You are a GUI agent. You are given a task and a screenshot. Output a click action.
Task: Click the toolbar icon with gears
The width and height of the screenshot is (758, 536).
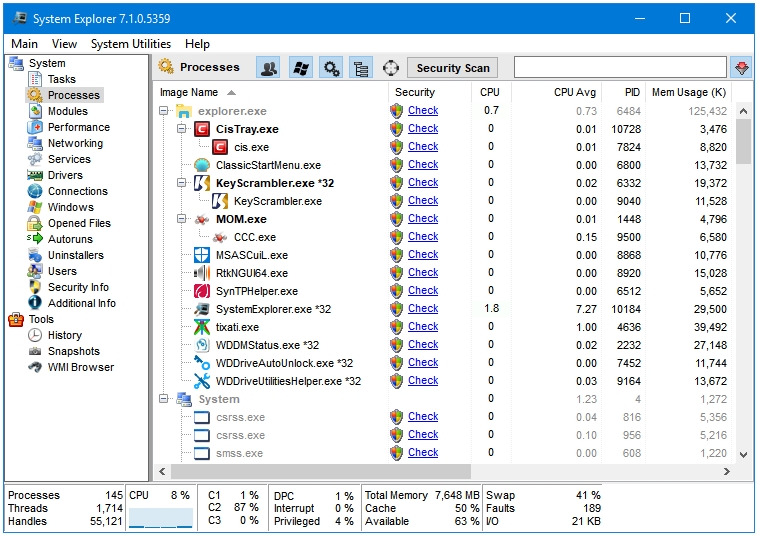tap(331, 68)
